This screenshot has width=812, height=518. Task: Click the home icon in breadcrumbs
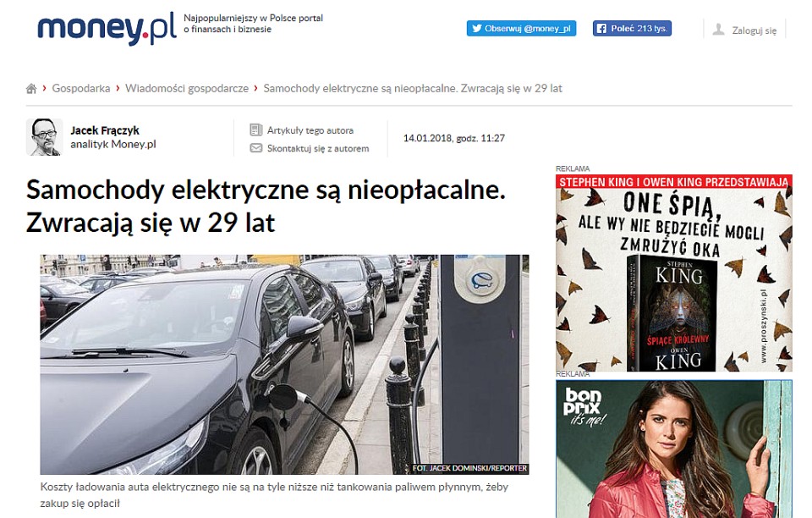point(31,89)
